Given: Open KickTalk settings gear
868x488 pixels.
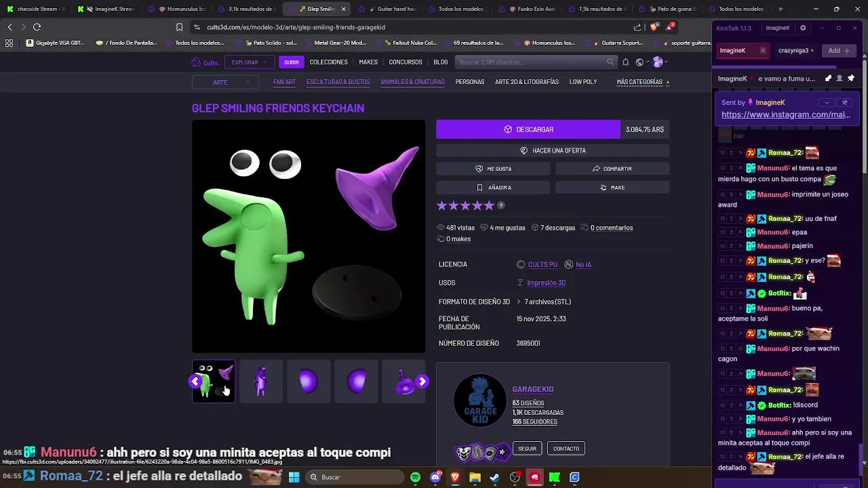Looking at the screenshot, I should pos(803,28).
